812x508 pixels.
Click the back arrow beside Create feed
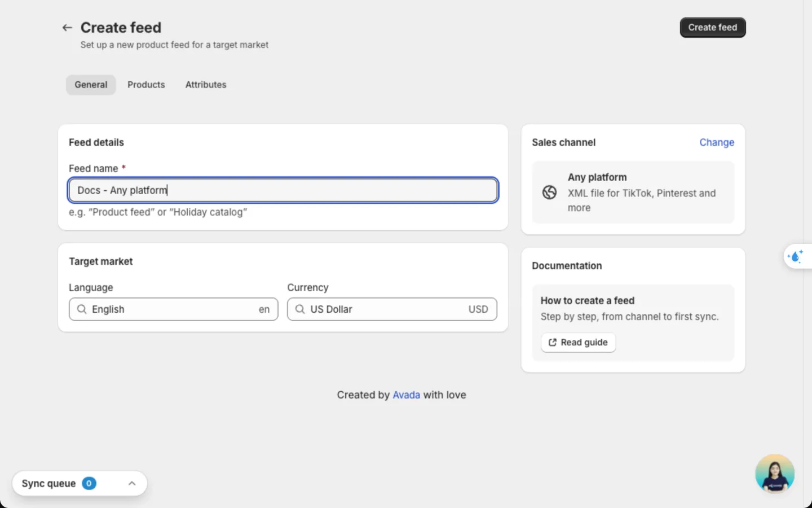67,28
